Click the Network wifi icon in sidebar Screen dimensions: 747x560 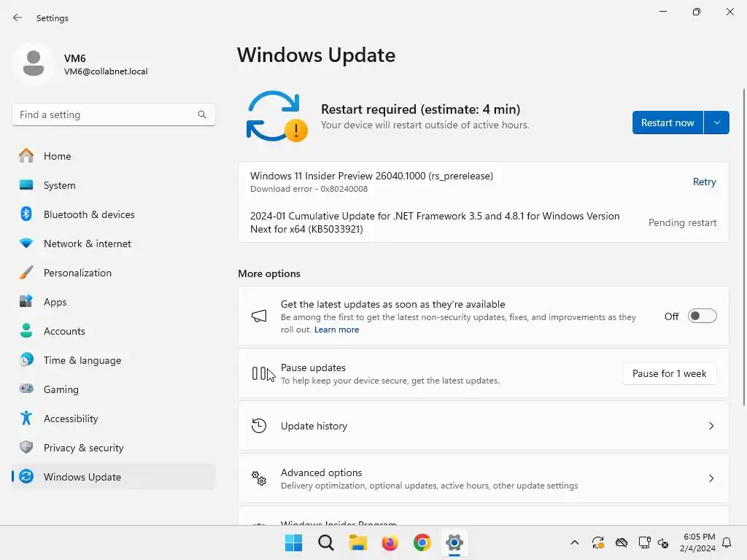click(x=26, y=244)
